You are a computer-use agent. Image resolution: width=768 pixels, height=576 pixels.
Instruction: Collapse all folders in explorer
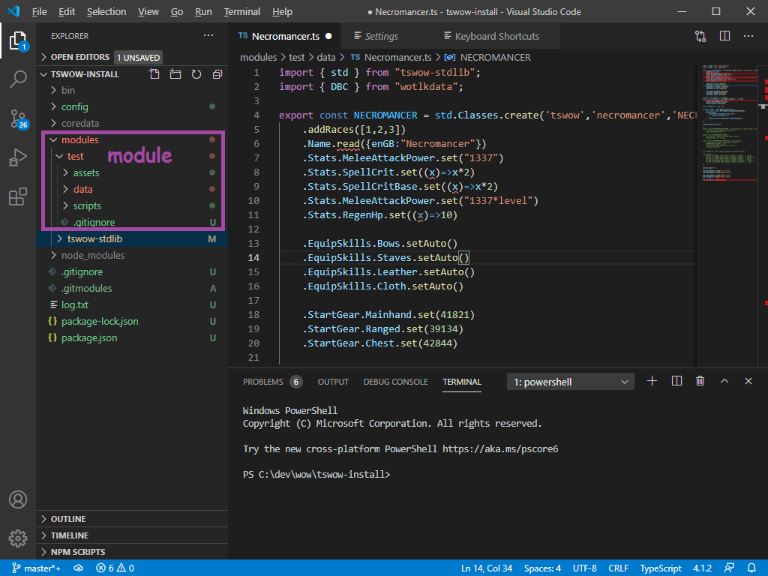pos(217,74)
